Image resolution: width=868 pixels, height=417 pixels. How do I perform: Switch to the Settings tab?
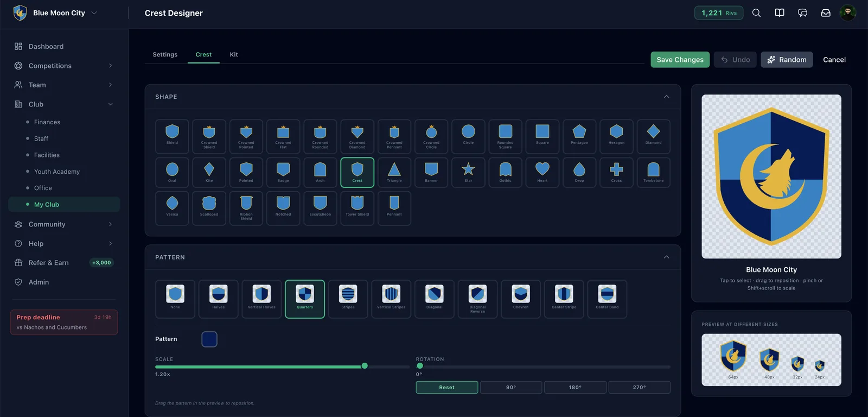(x=165, y=54)
